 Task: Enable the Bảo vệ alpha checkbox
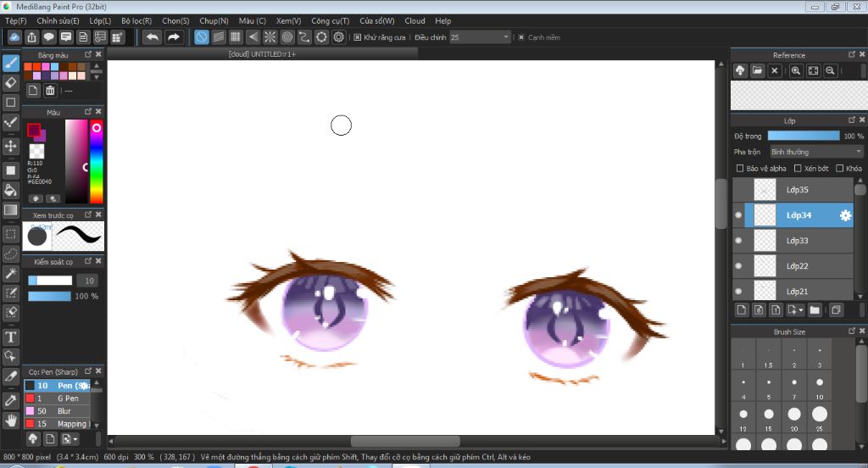740,169
